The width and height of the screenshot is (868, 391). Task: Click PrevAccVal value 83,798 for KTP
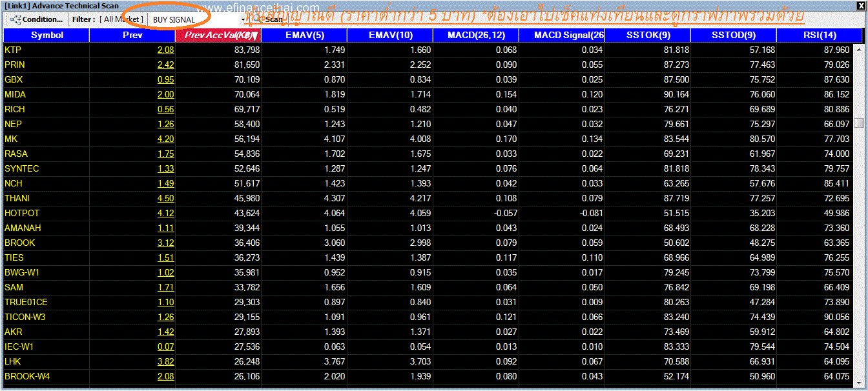247,50
